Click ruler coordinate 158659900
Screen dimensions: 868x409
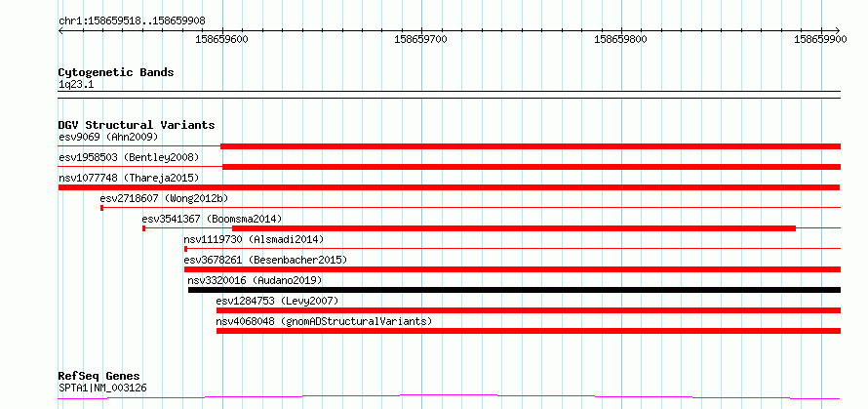click(820, 40)
